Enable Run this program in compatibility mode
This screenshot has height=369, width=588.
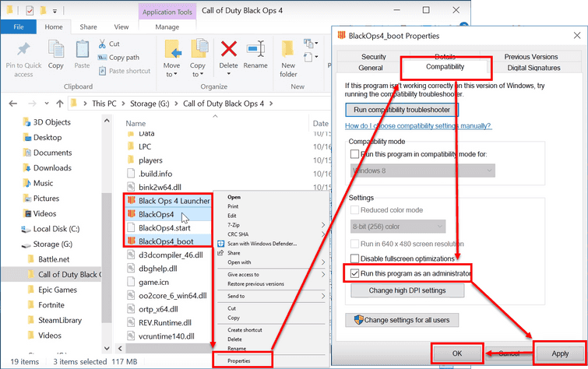point(354,154)
